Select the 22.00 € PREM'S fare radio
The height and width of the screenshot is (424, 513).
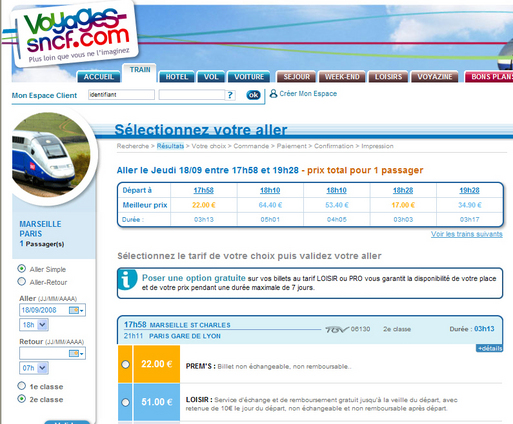125,364
